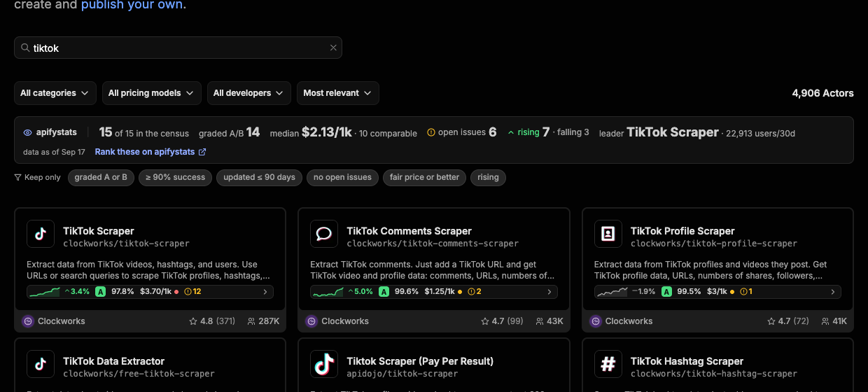Click leader TikTok Scraper in census bar
Image resolution: width=868 pixels, height=392 pixels.
click(x=672, y=132)
